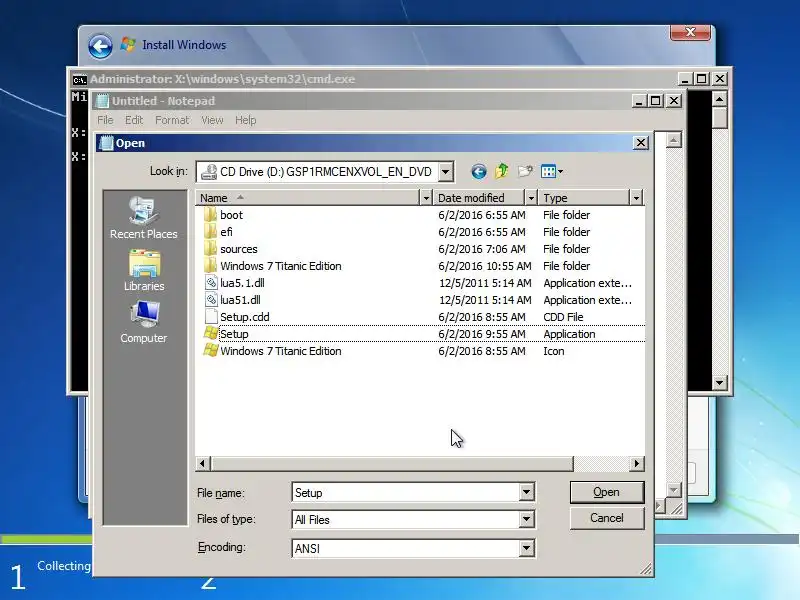Click the Open dialog resize grip
Screen dimensions: 800x600
tap(646, 569)
